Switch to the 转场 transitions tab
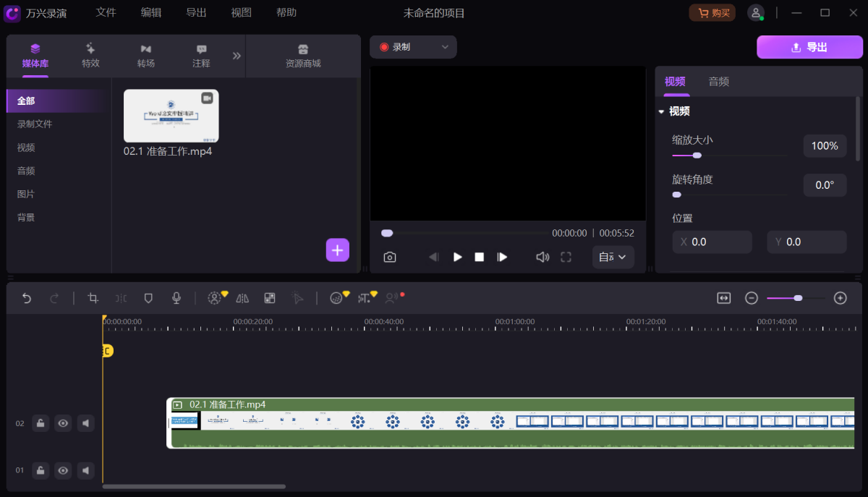The width and height of the screenshot is (868, 497). [x=146, y=56]
